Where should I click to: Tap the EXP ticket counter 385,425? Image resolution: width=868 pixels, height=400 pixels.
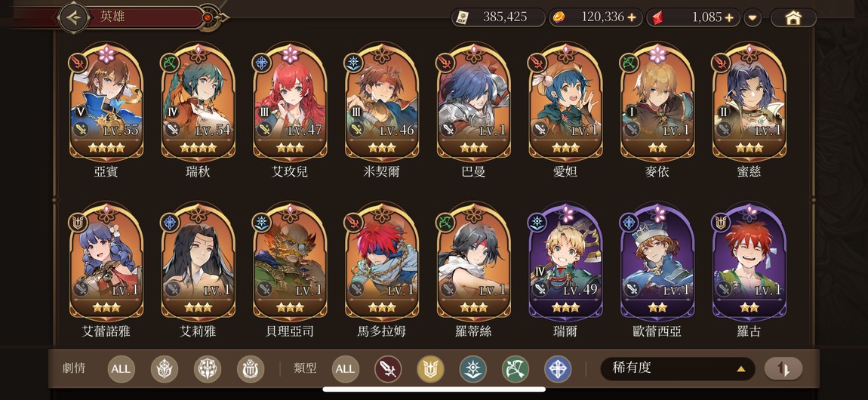[x=500, y=17]
